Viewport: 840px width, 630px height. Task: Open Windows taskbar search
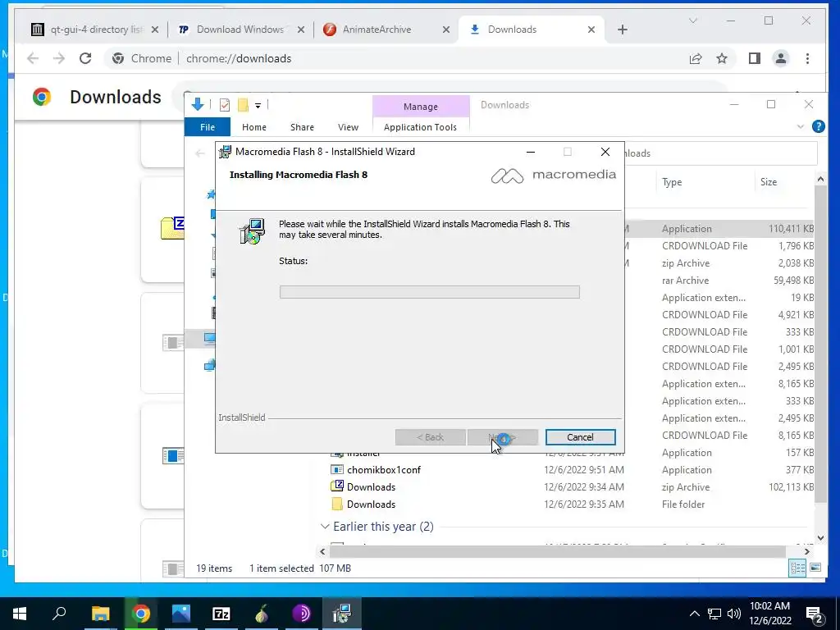click(x=59, y=613)
